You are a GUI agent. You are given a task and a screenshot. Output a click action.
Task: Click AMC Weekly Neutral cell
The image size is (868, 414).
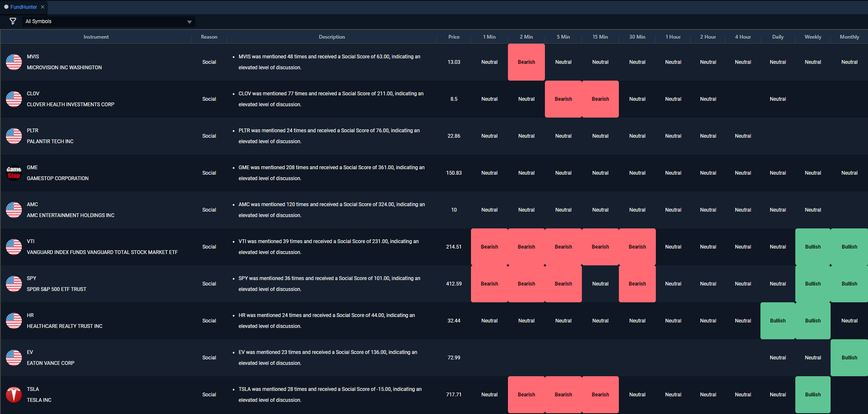(x=813, y=210)
